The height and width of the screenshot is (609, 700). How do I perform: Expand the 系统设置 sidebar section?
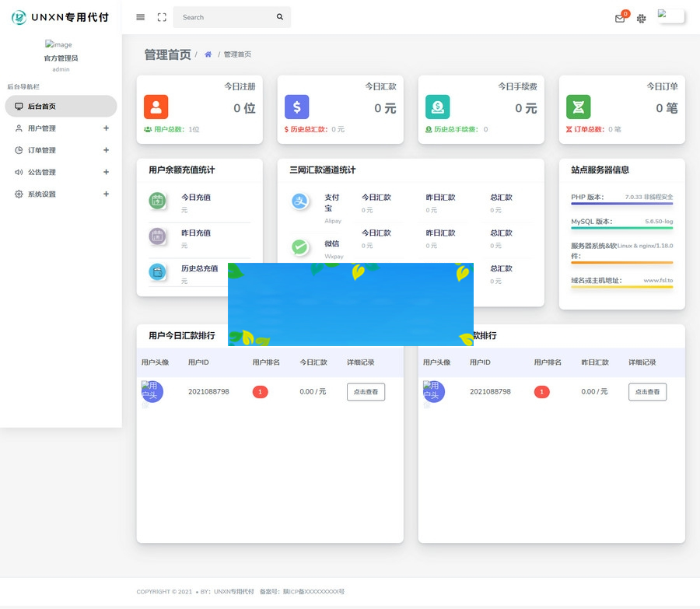coord(60,194)
